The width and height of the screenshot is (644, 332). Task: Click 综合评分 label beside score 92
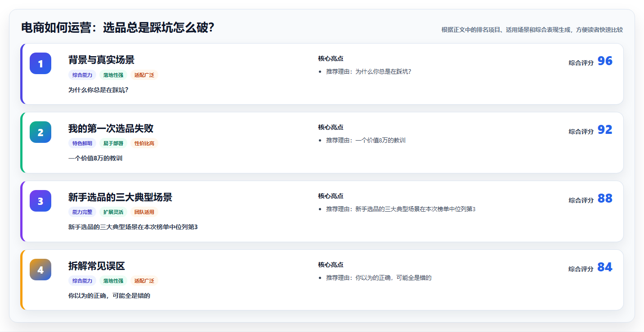pyautogui.click(x=581, y=132)
